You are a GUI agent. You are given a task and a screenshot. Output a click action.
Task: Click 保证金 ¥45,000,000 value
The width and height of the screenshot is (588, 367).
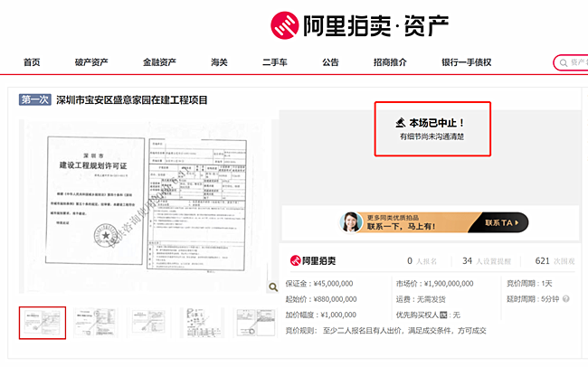point(333,284)
